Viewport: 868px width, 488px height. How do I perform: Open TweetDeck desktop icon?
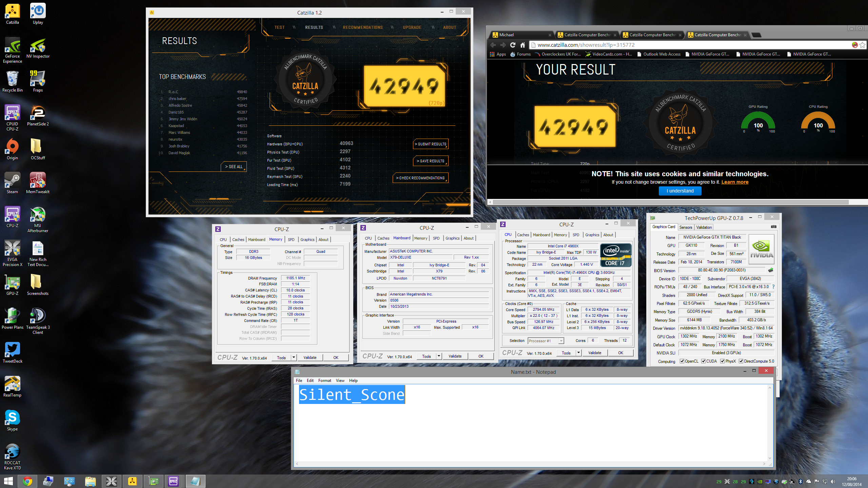tap(13, 352)
